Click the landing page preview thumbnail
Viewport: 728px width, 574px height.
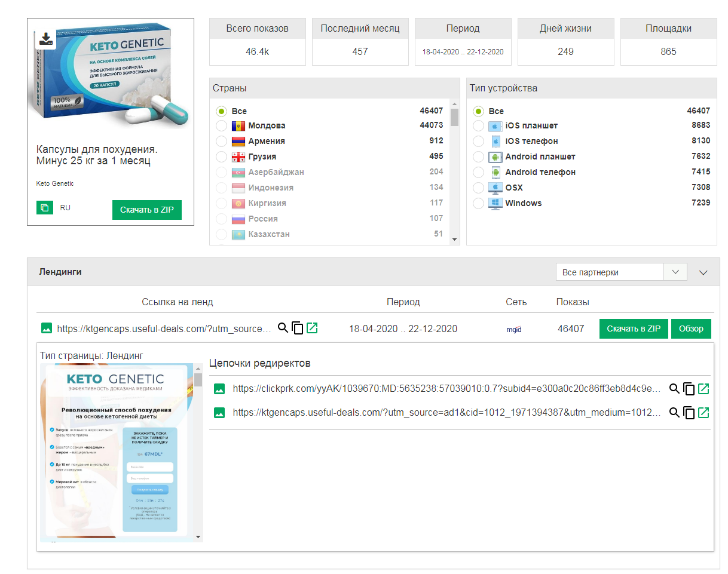pyautogui.click(x=117, y=453)
